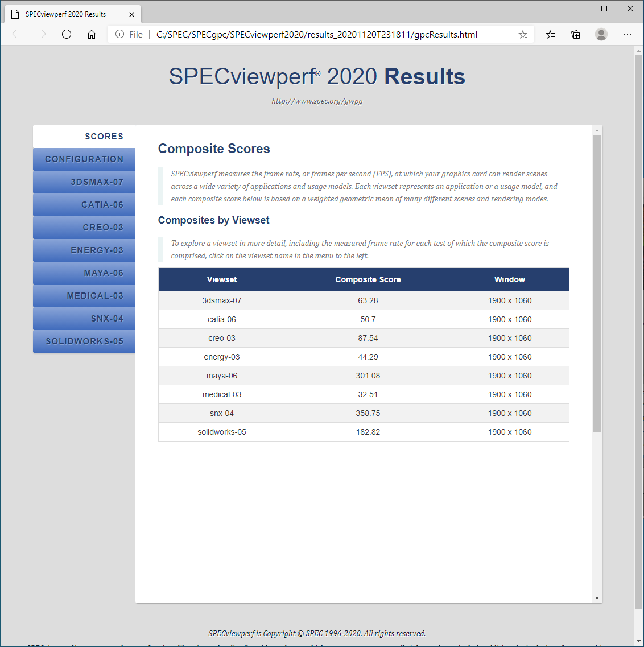The height and width of the screenshot is (647, 644).
Task: Click the 63.28 composite score value
Action: [x=368, y=300]
